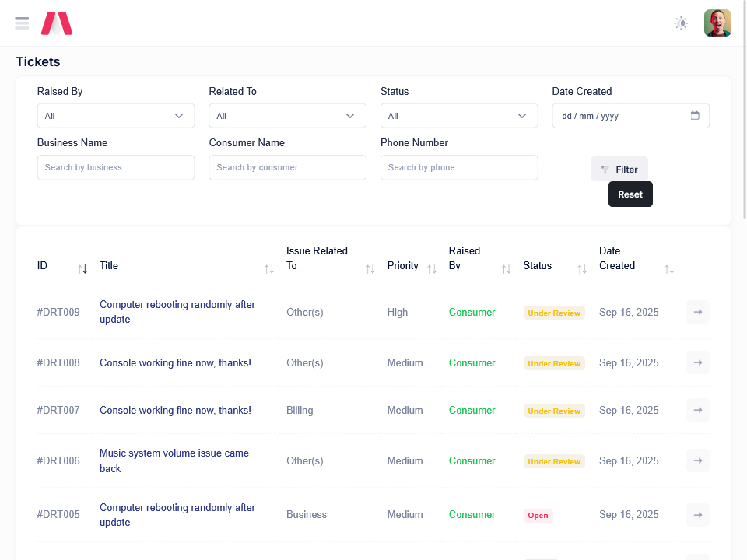The height and width of the screenshot is (560, 747).
Task: Toggle the light/dark theme icon
Action: (x=681, y=23)
